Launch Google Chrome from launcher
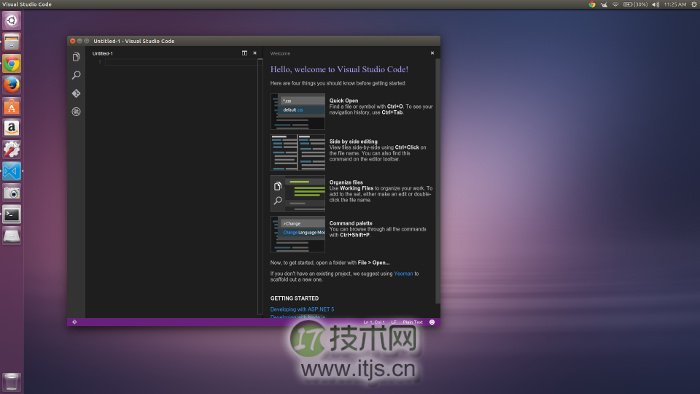700x394 pixels. click(x=12, y=63)
